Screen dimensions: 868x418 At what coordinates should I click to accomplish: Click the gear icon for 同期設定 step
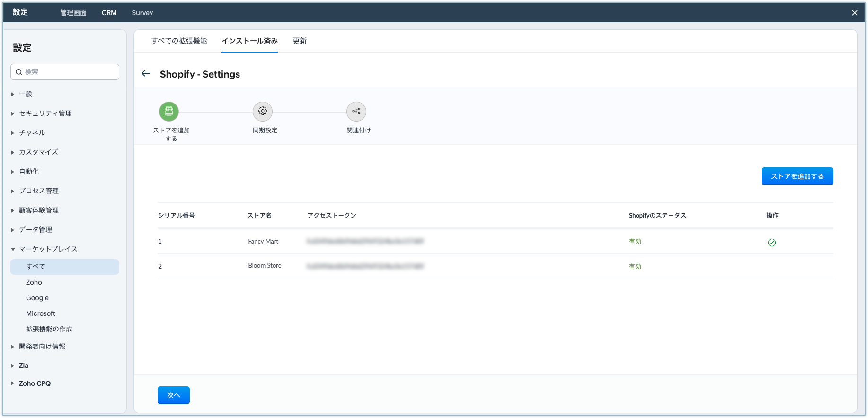pos(263,112)
